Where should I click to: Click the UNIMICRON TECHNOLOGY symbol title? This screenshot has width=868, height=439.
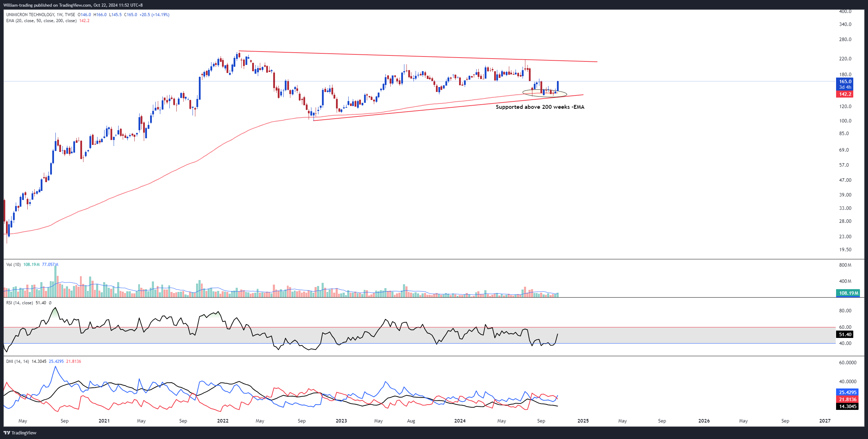pyautogui.click(x=30, y=15)
